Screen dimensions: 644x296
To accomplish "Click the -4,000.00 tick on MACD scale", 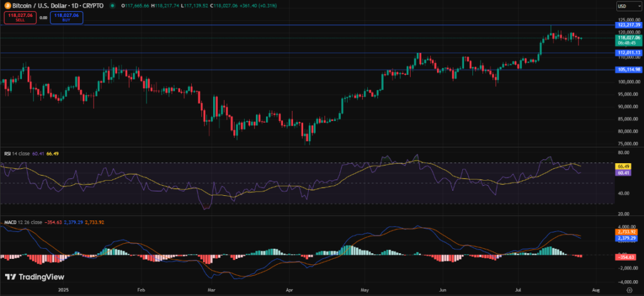I will pyautogui.click(x=629, y=282).
